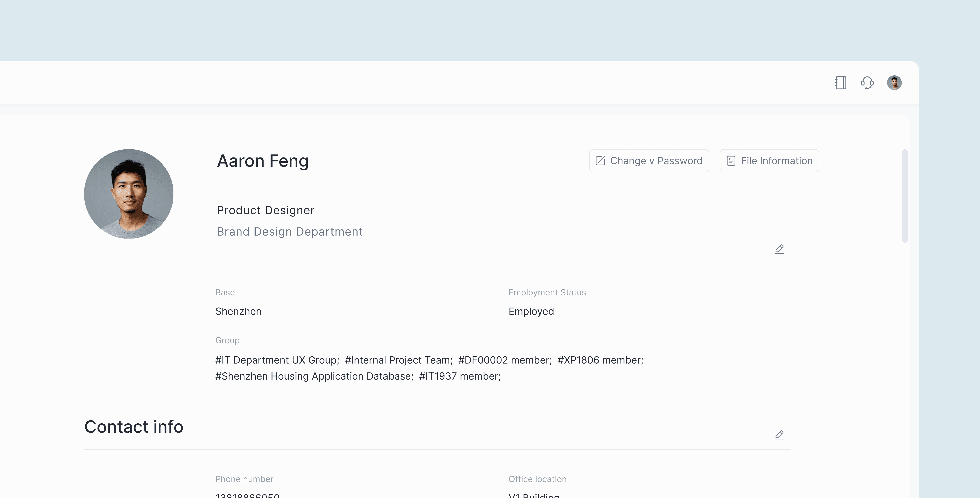
Task: Click the pencil icon beside Brand Design Department
Action: tap(779, 249)
